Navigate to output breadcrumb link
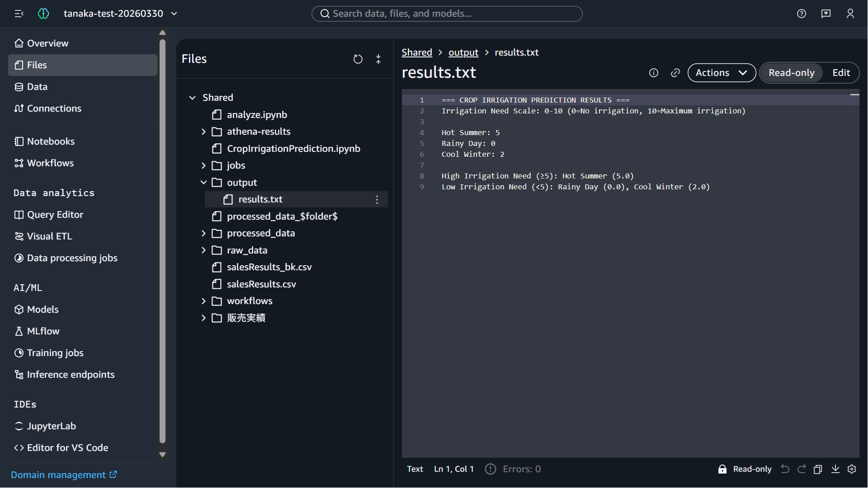 click(463, 52)
